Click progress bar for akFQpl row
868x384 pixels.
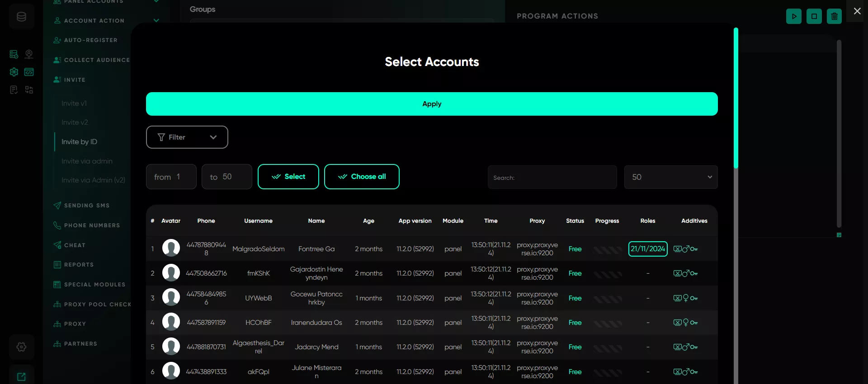point(608,373)
